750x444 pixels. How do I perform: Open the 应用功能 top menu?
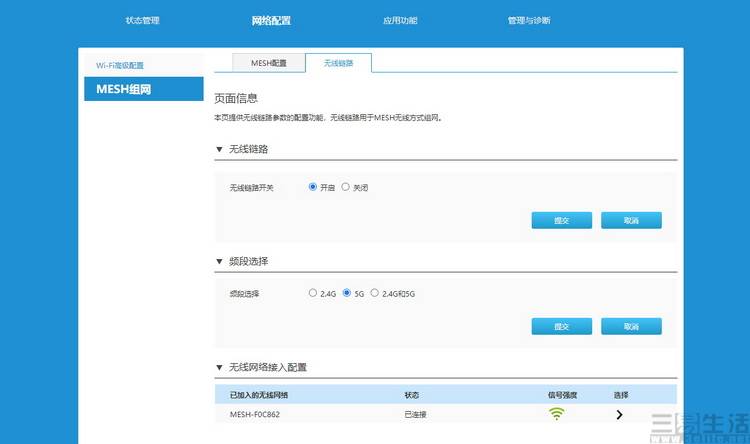400,20
